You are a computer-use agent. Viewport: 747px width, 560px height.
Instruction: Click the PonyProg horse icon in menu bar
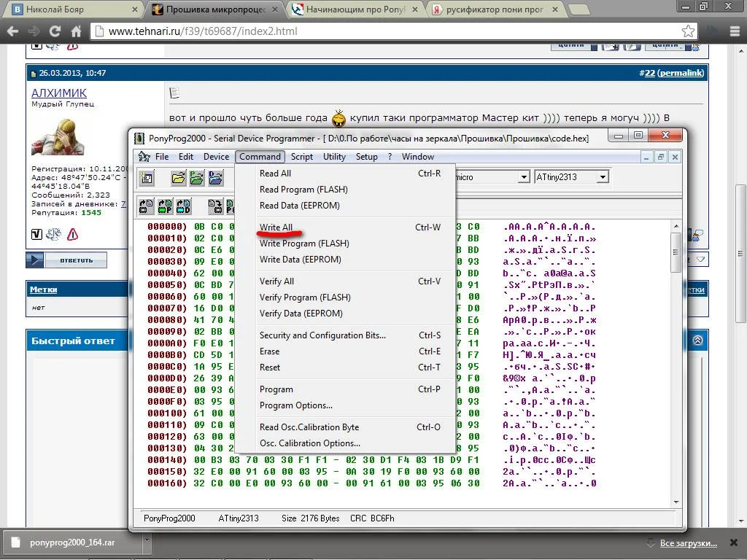[x=144, y=157]
